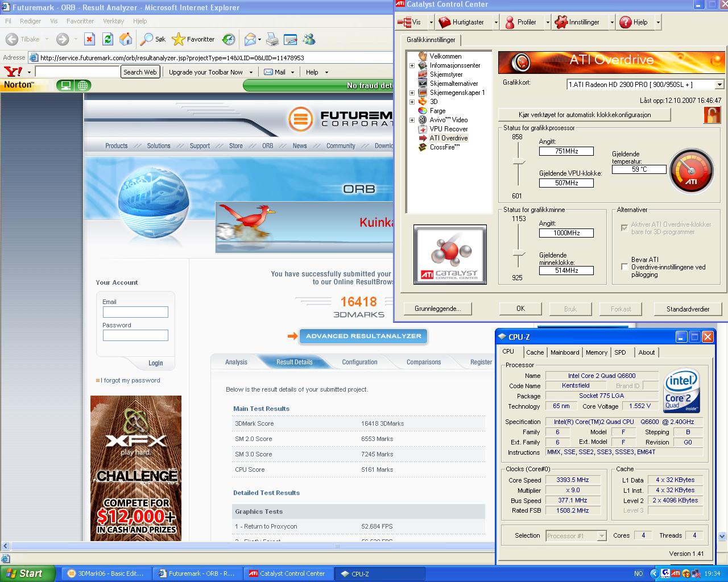Select CrossFire in the settings tree
The height and width of the screenshot is (582, 728).
(444, 147)
